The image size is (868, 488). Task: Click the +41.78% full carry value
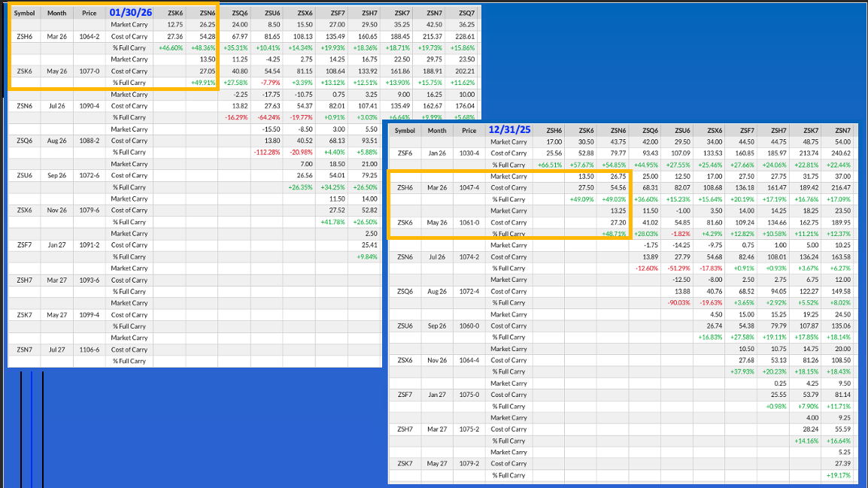click(x=332, y=222)
